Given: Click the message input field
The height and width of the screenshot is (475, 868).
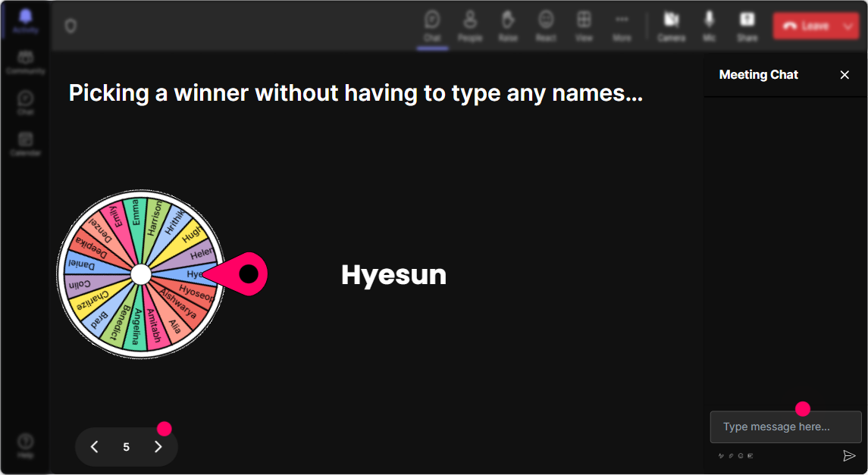Looking at the screenshot, I should [785, 427].
